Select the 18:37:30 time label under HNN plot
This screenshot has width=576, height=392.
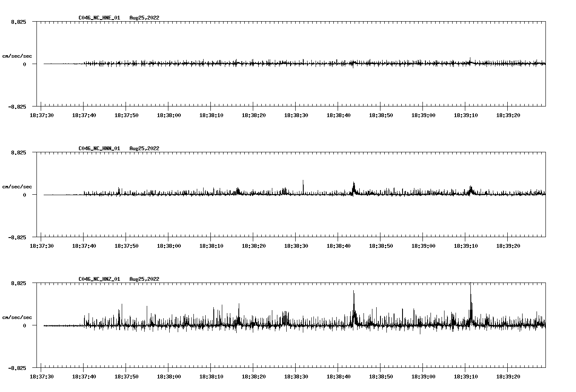coord(42,246)
